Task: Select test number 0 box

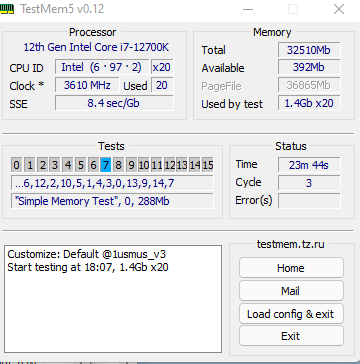Action: [x=17, y=165]
